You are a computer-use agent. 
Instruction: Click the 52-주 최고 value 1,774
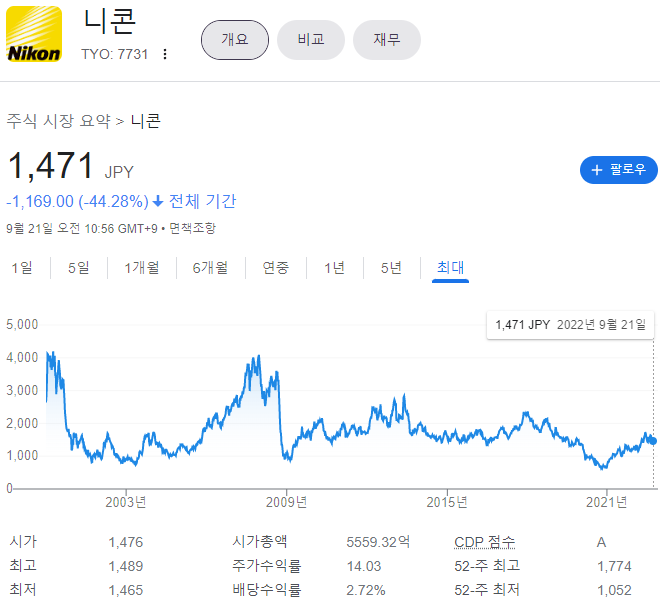[615, 566]
